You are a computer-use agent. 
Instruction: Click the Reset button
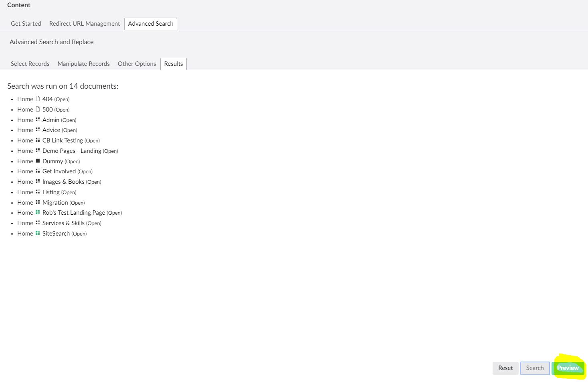click(505, 368)
